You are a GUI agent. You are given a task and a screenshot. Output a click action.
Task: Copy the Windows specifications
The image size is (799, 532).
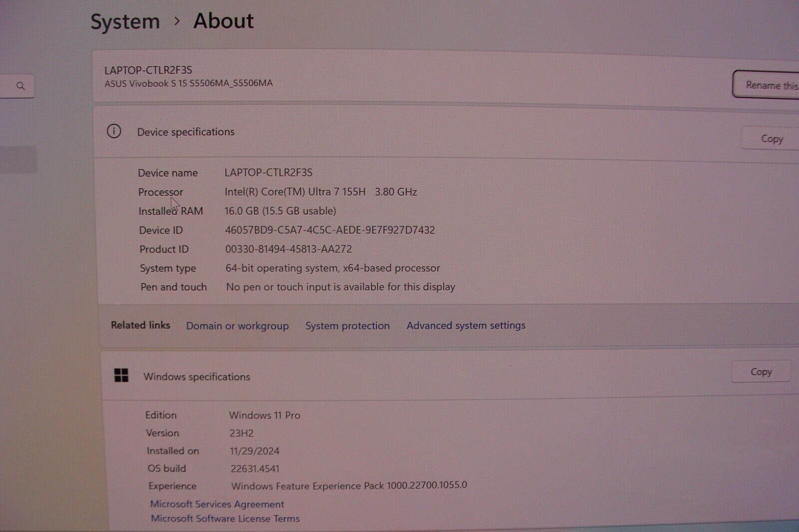761,372
